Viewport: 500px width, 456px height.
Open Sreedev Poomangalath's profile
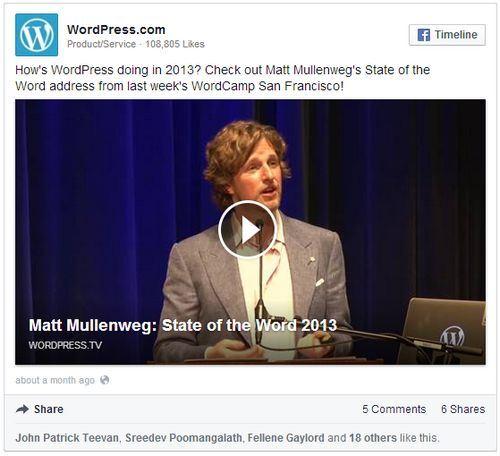(183, 438)
